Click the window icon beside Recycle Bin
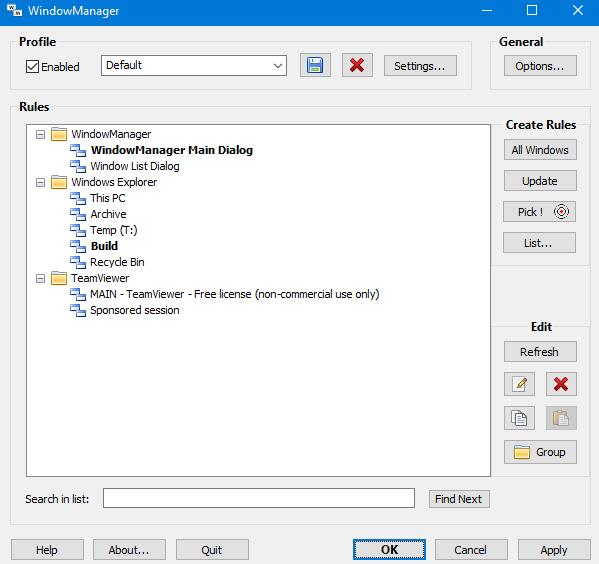This screenshot has height=564, width=599. 78,262
